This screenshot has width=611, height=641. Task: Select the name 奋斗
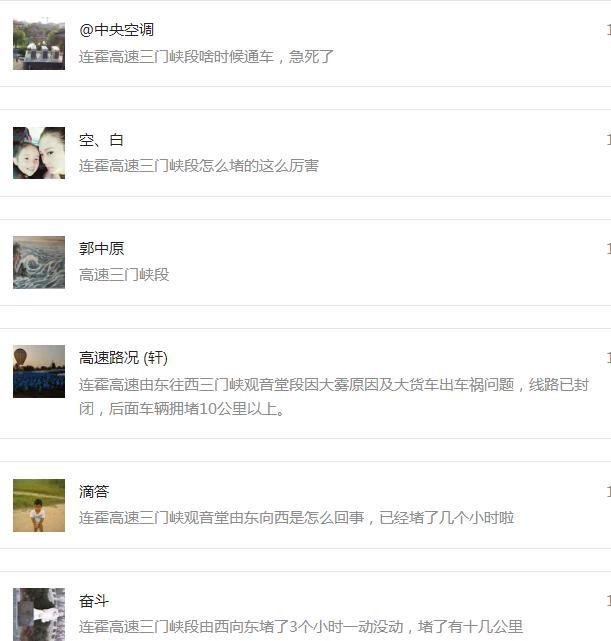tap(94, 601)
